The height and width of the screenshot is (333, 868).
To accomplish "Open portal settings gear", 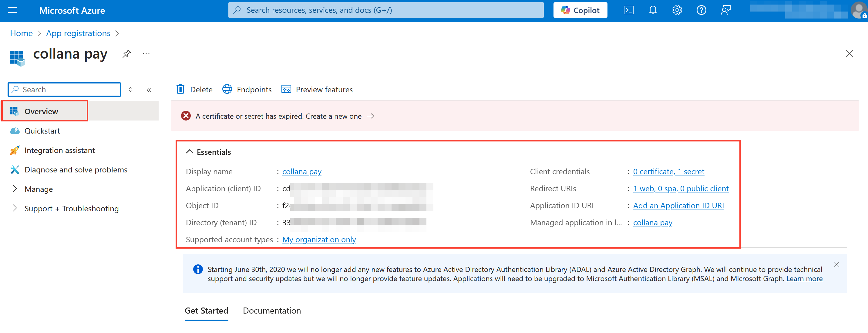I will [x=677, y=10].
